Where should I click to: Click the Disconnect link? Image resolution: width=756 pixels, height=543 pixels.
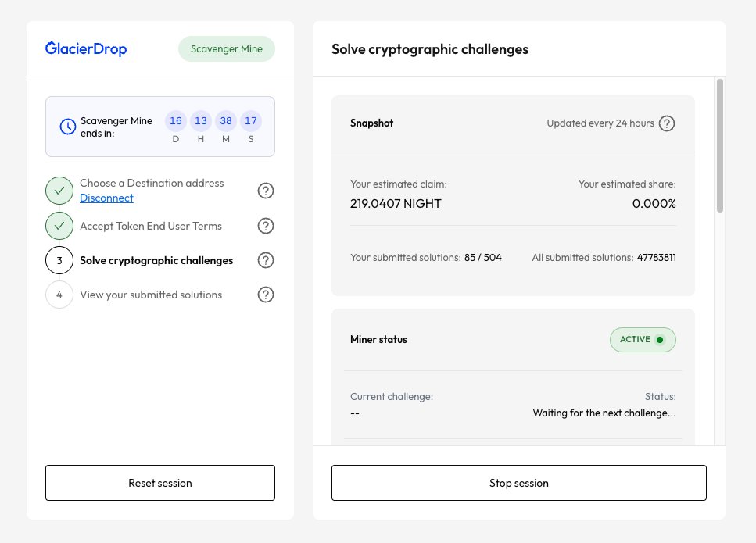tap(106, 198)
